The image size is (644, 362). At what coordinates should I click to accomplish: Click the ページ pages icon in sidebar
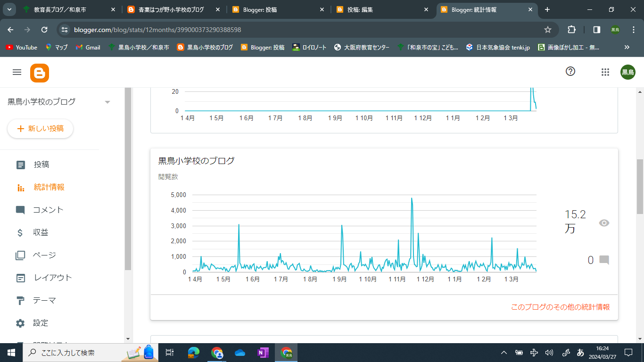pyautogui.click(x=20, y=255)
